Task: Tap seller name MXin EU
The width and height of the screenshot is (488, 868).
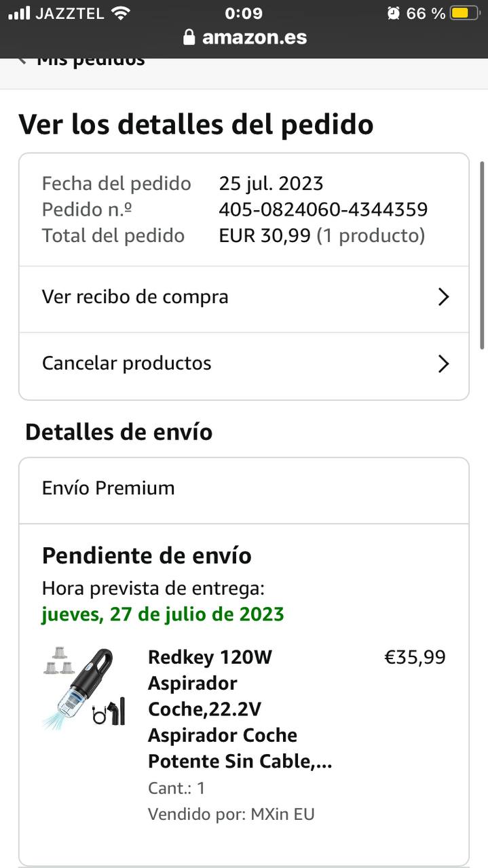Action: pos(281,814)
